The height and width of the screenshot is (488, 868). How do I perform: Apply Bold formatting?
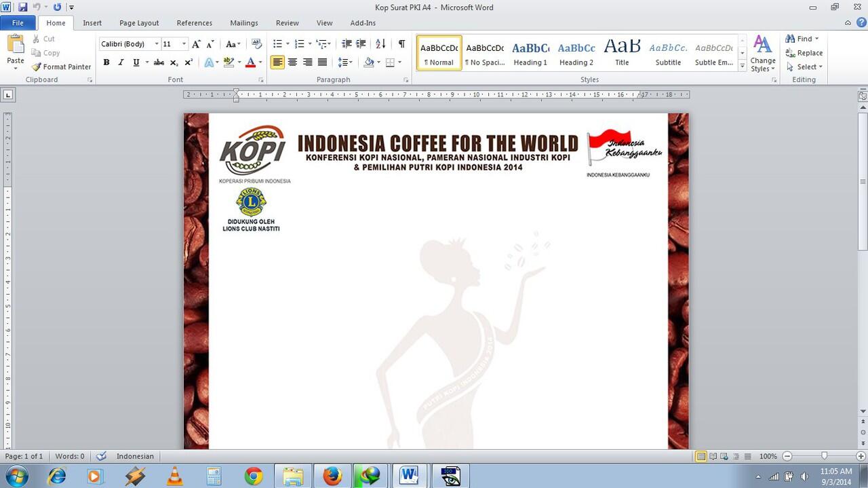click(106, 62)
